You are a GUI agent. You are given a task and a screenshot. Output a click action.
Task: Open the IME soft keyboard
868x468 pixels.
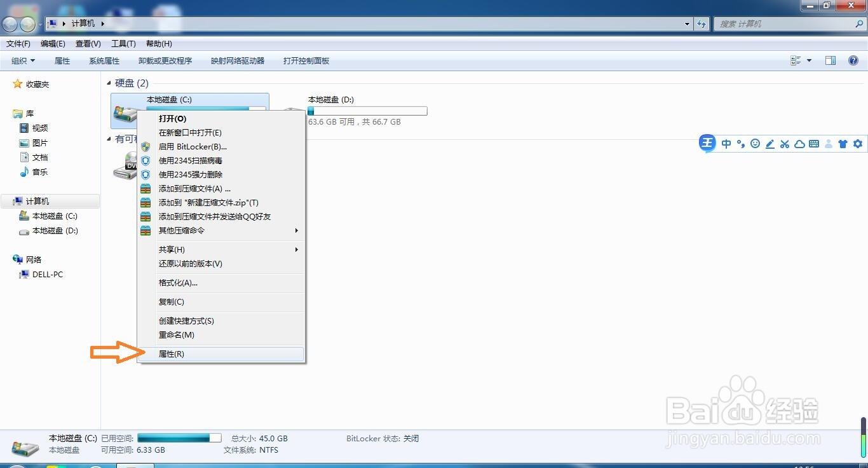point(814,144)
